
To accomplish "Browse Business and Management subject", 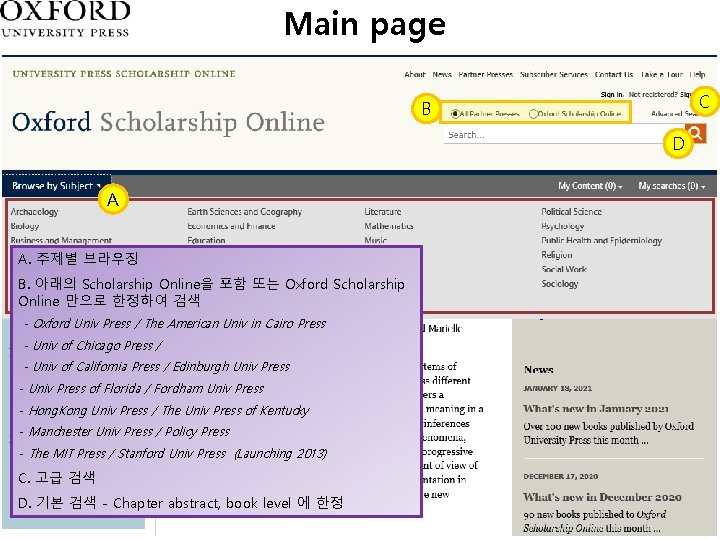I will coord(61,240).
